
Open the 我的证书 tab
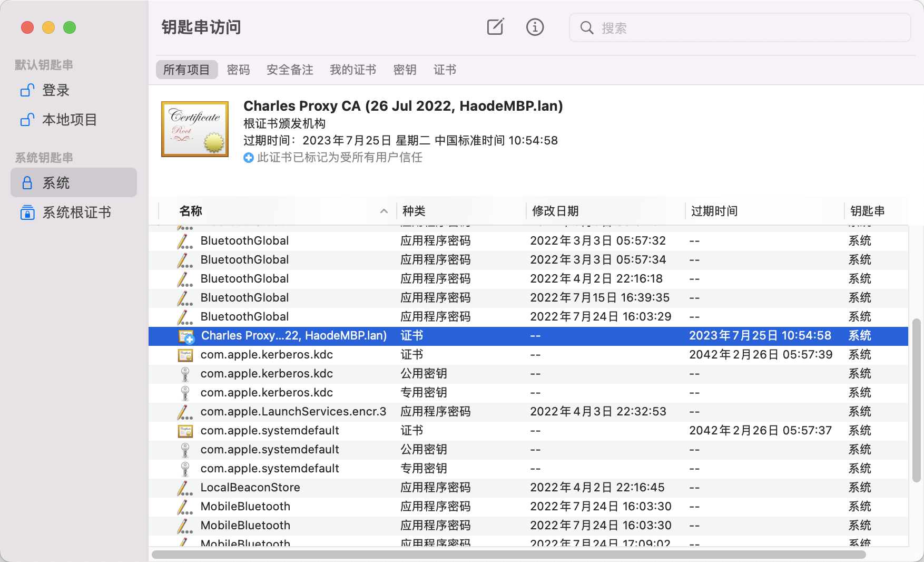tap(353, 70)
